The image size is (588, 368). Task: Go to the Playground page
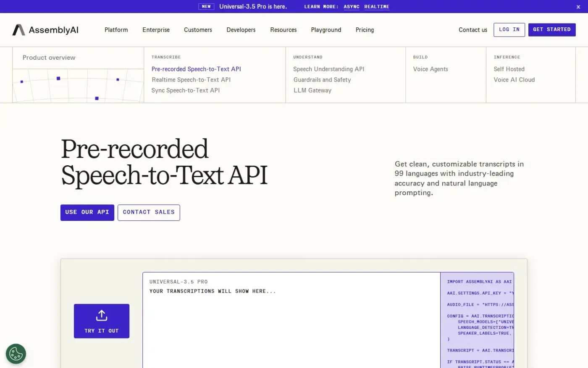[x=326, y=30]
